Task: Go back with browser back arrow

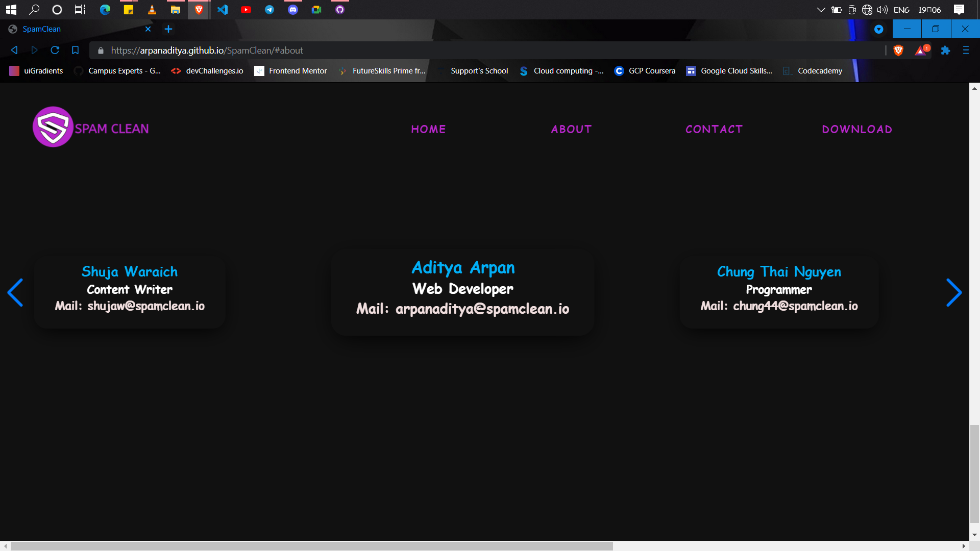Action: tap(14, 50)
